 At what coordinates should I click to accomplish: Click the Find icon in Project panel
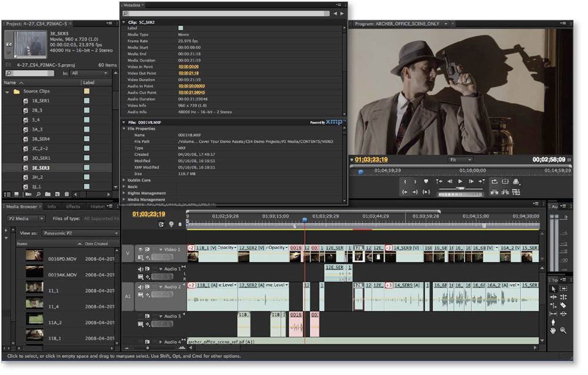click(x=38, y=194)
